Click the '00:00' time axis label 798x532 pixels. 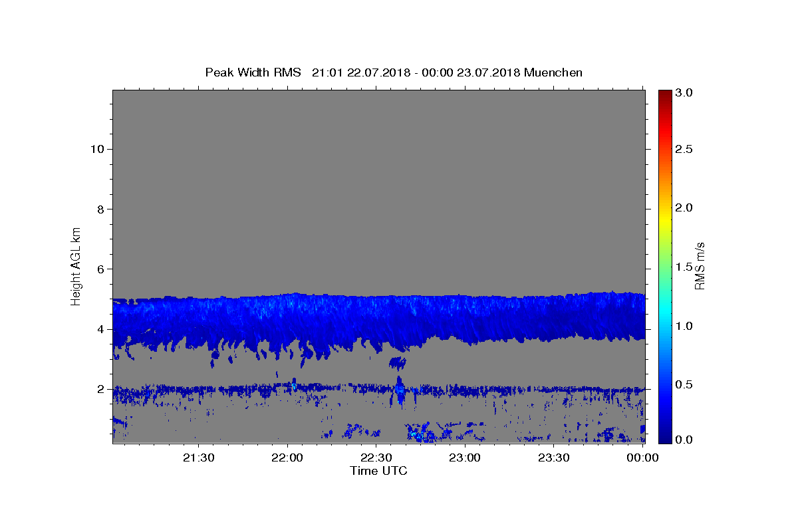click(642, 458)
